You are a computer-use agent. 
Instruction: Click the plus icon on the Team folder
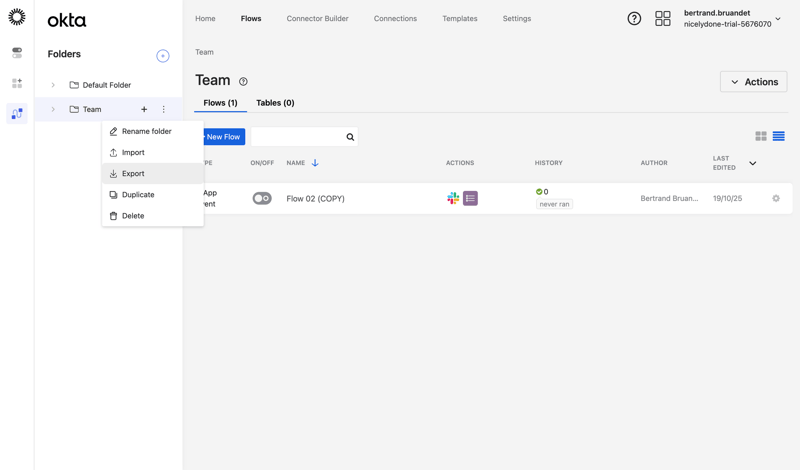click(x=144, y=109)
